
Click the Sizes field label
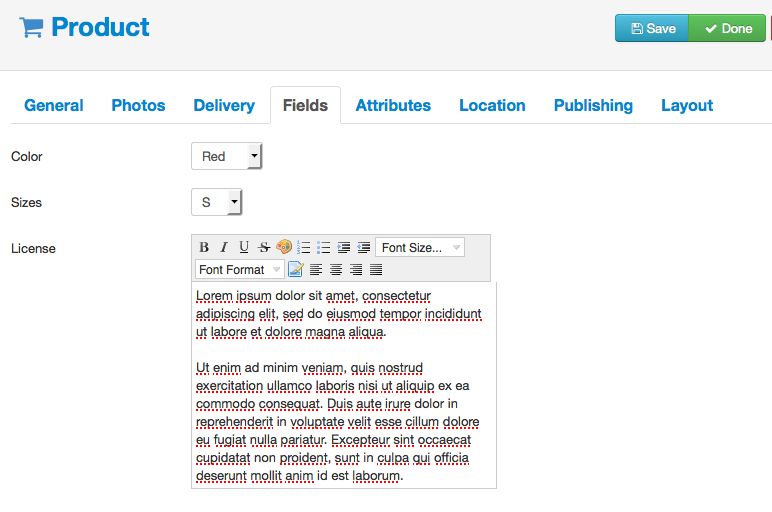click(26, 202)
